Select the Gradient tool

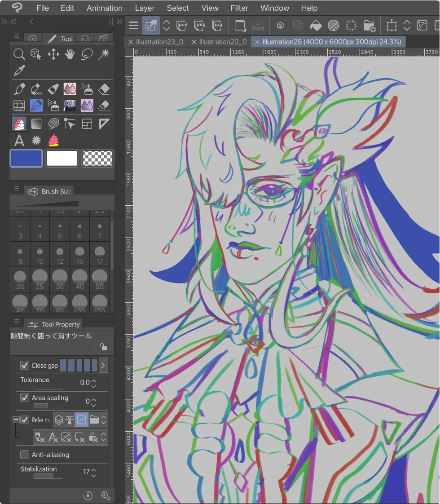click(x=36, y=124)
